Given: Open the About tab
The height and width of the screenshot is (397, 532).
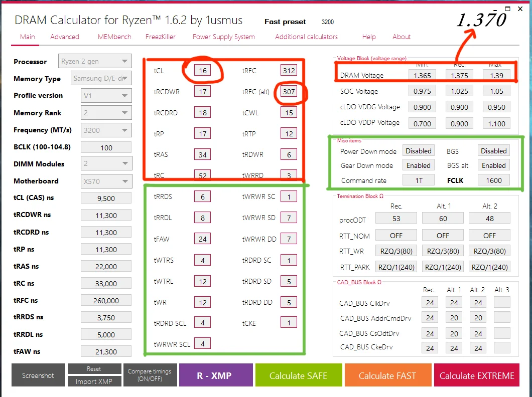Looking at the screenshot, I should coord(402,37).
